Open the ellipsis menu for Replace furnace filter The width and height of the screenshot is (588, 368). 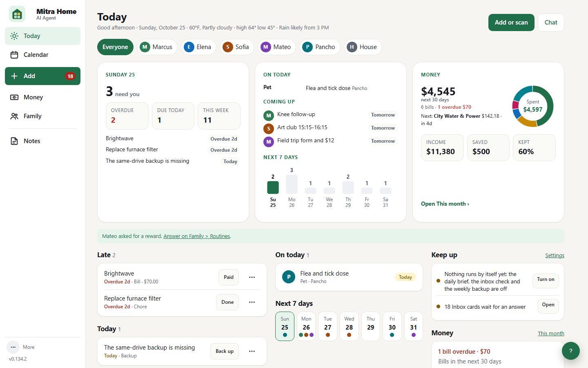pos(252,302)
